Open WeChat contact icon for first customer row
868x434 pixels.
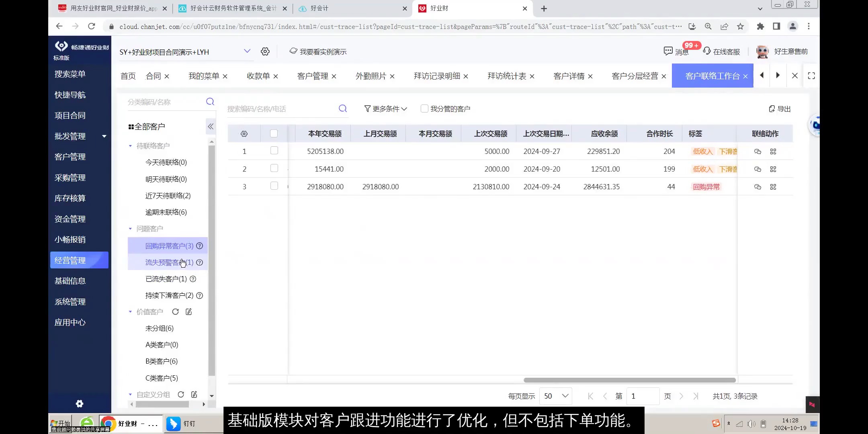[758, 151]
